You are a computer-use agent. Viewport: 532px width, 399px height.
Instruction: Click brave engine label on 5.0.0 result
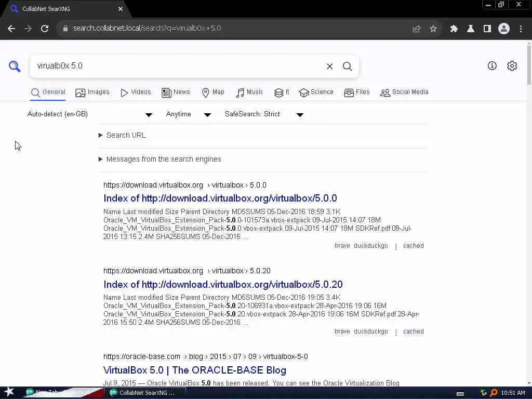tap(342, 246)
